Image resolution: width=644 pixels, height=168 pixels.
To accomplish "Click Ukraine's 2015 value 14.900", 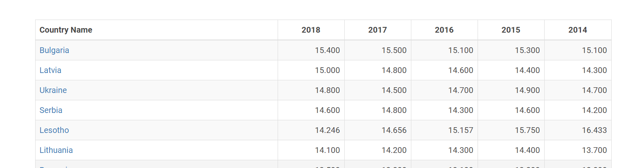I will [527, 90].
